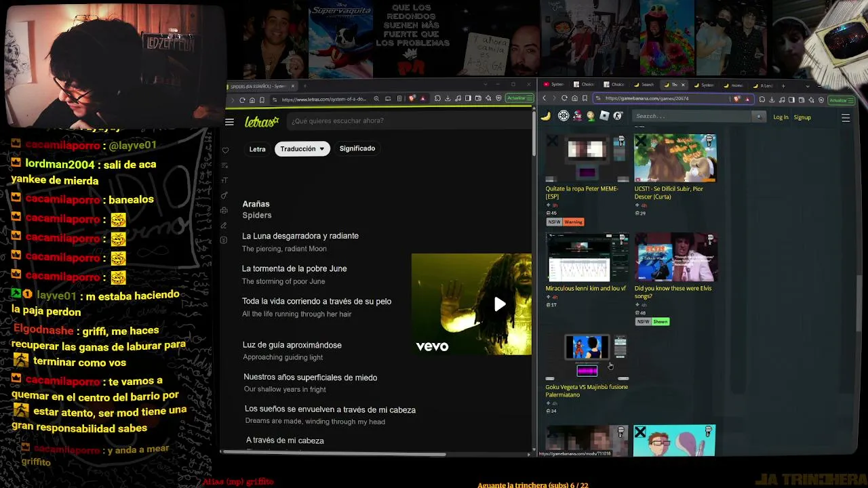
Task: Switch to the Significado tab
Action: tap(357, 148)
